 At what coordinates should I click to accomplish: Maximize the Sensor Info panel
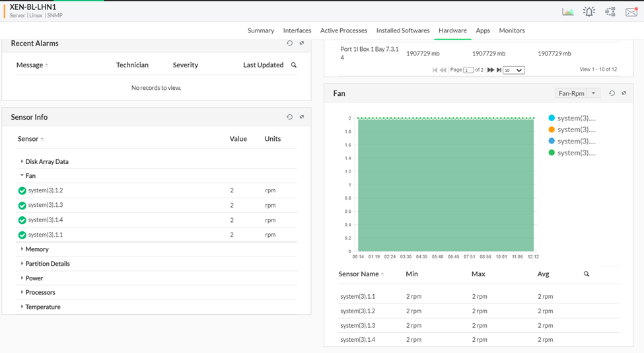[302, 117]
